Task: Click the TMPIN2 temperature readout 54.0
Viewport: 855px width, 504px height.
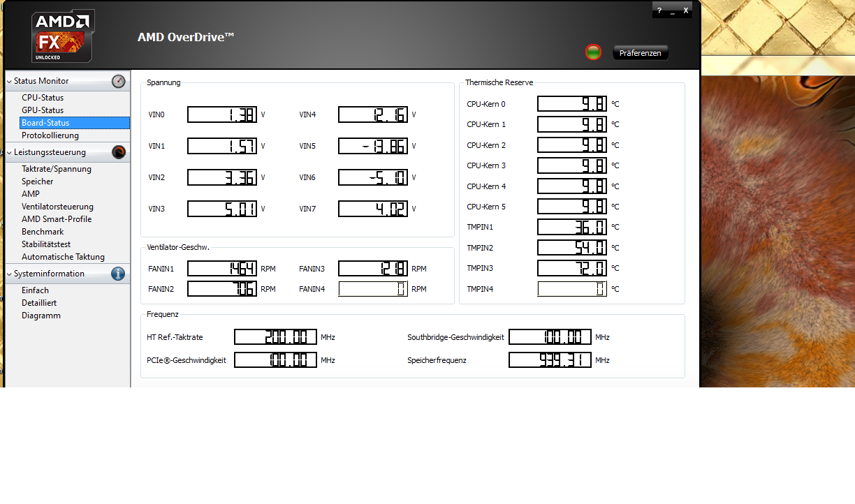Action: [x=572, y=248]
